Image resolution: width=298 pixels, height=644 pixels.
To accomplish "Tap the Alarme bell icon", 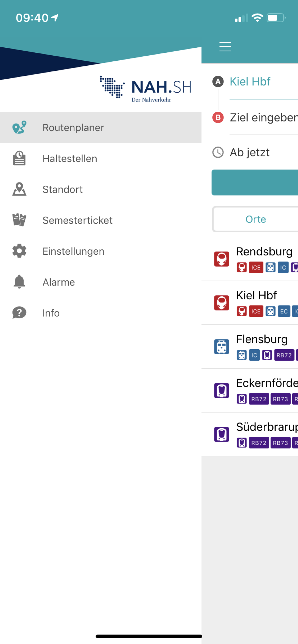I will point(19,282).
